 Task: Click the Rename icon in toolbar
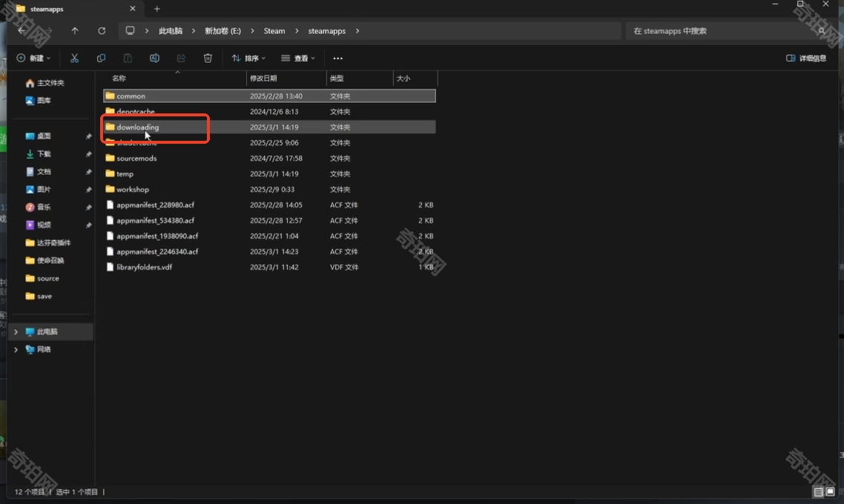(154, 58)
